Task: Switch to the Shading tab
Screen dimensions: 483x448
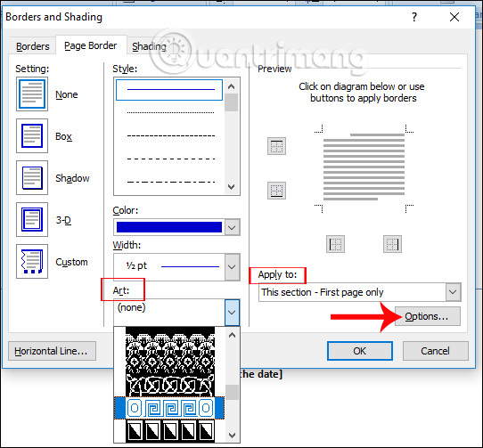Action: [x=149, y=46]
